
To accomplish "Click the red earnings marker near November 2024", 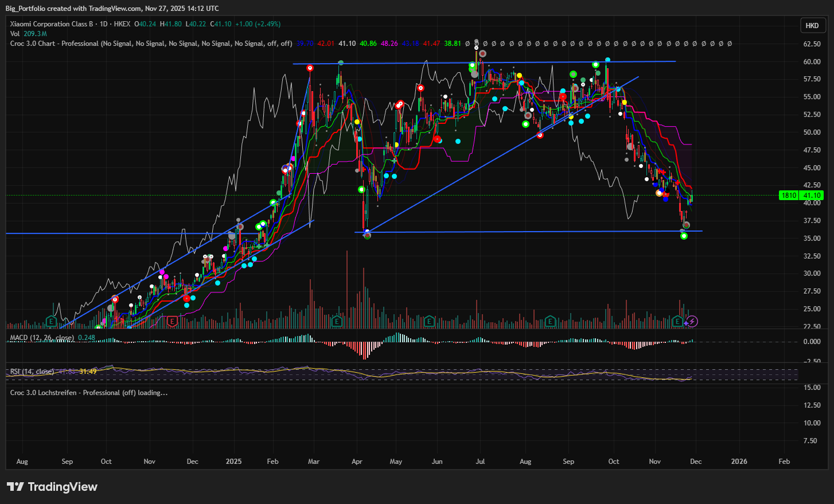I will point(172,322).
